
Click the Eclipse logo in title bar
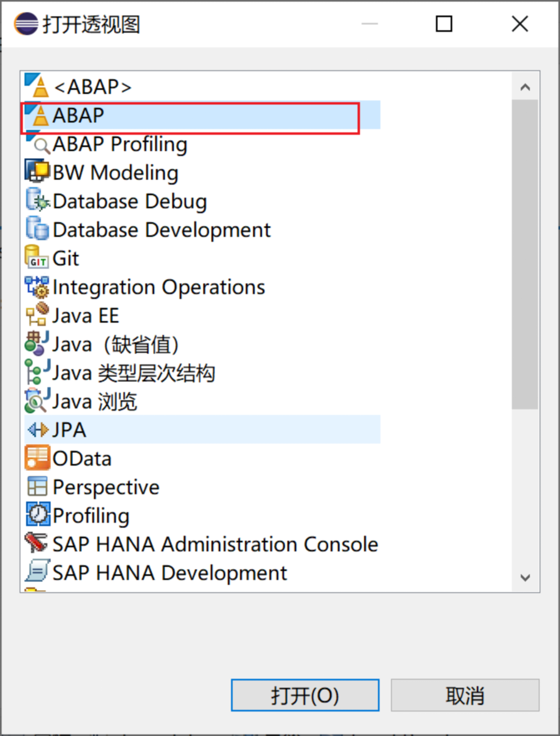[26, 24]
